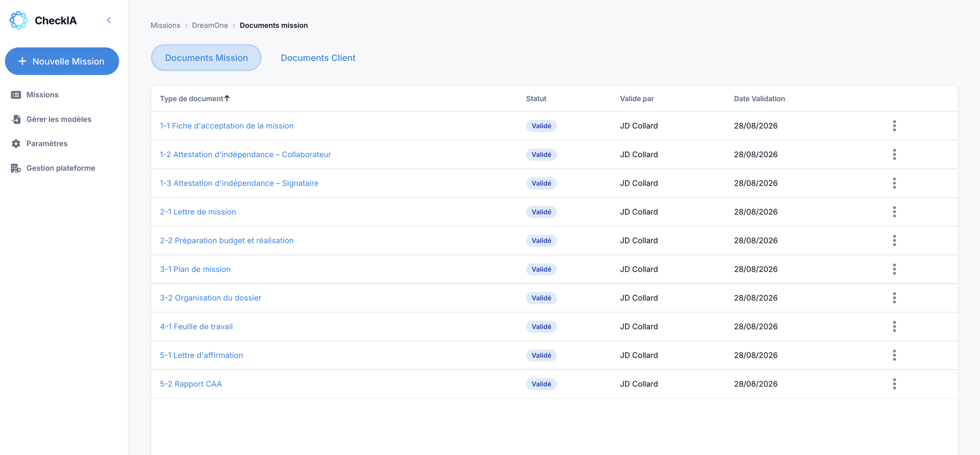Open 1-2 Attestation d'indépendance – Collaborateur
The width and height of the screenshot is (980, 455).
click(x=246, y=155)
